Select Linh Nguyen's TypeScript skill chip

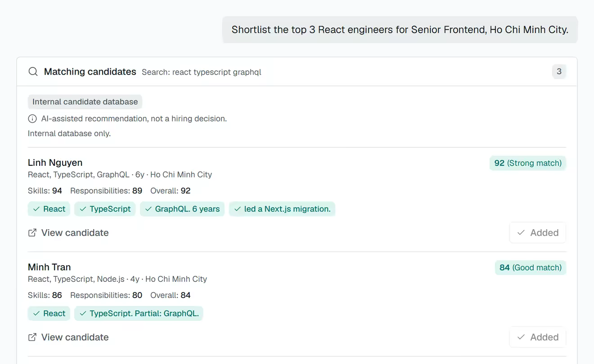click(x=105, y=209)
